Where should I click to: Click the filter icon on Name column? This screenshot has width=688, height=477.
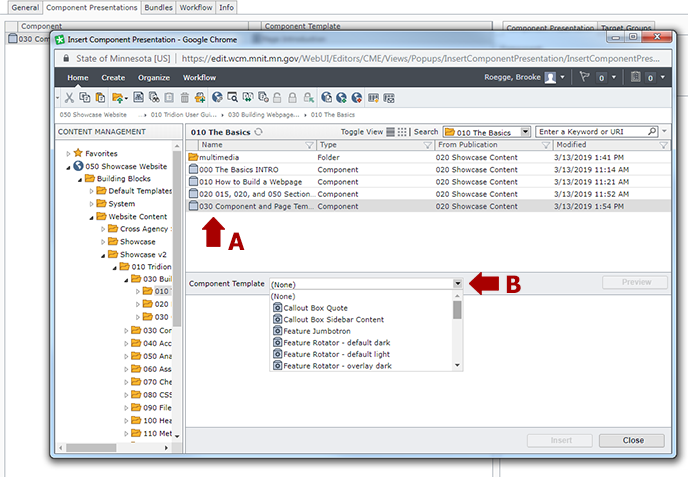(308, 145)
